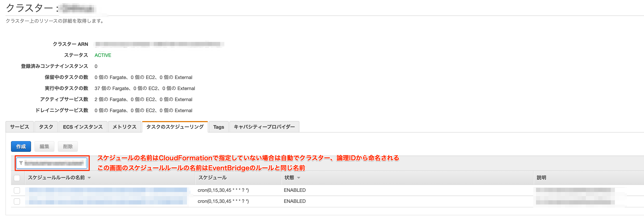
Task: Select the タスクのスケジューリング tab
Action: coord(175,127)
